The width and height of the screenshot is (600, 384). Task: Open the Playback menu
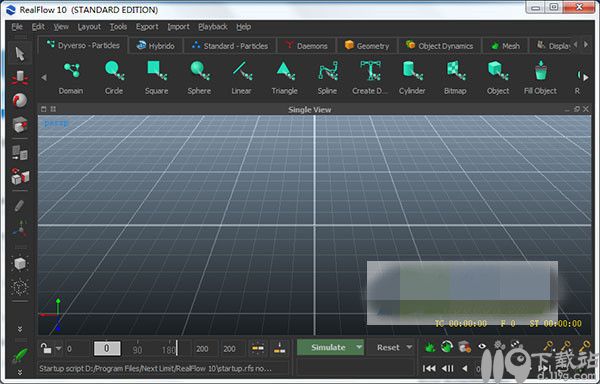213,27
